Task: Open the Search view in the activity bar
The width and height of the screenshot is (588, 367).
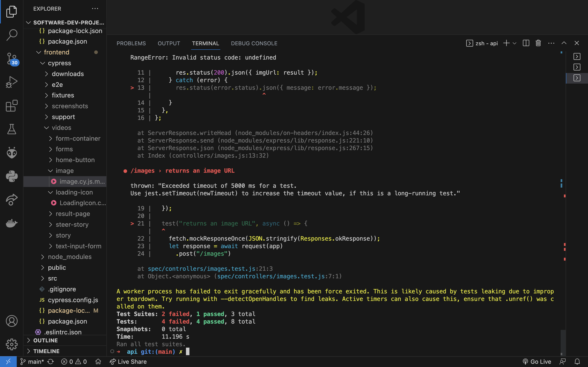Action: (x=11, y=35)
